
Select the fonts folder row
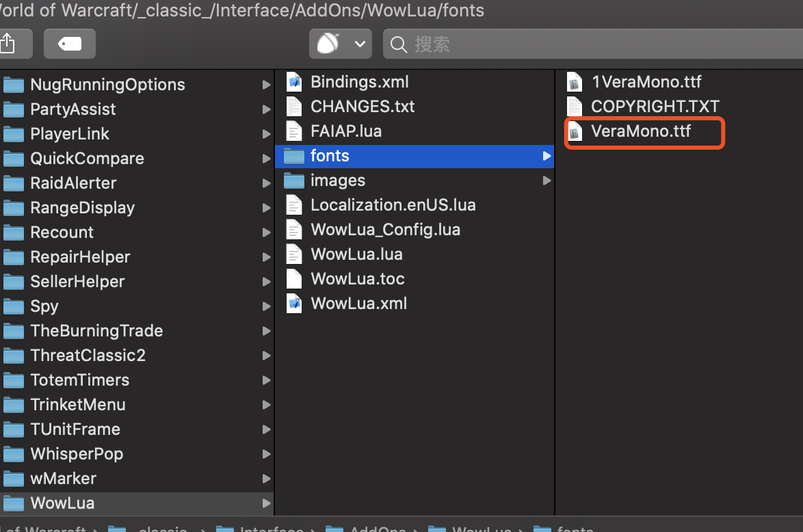pos(410,156)
